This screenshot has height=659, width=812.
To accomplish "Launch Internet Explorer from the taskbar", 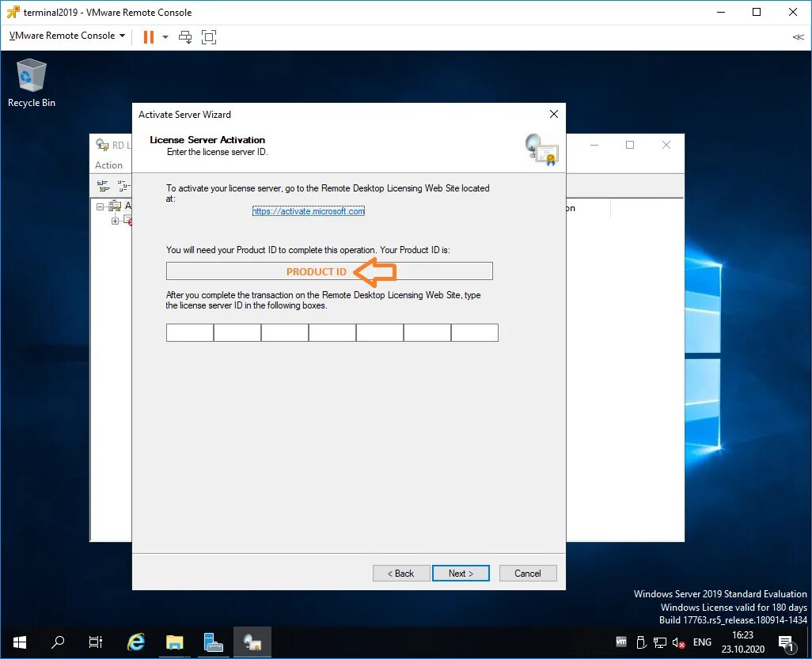I will tap(135, 642).
